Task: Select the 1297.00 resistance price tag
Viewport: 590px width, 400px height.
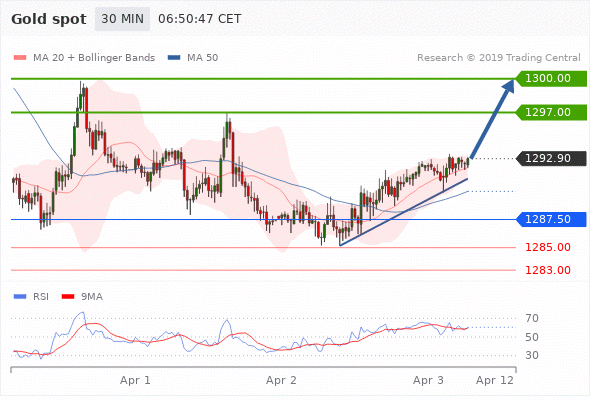Action: [x=550, y=112]
